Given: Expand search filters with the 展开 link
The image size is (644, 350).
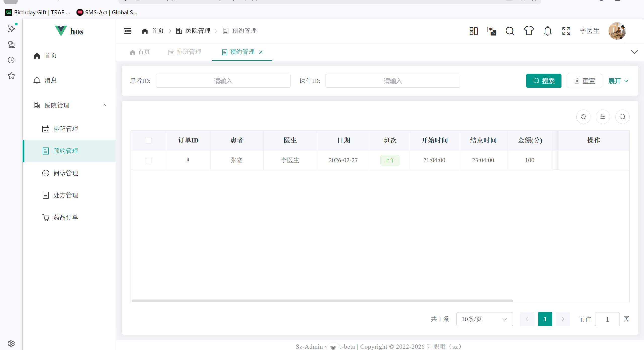Looking at the screenshot, I should [x=618, y=81].
